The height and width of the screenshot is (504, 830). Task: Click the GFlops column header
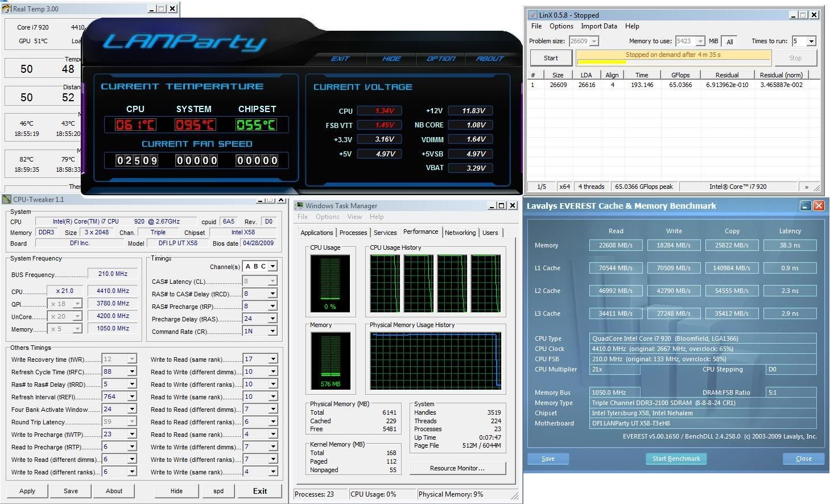coord(680,75)
